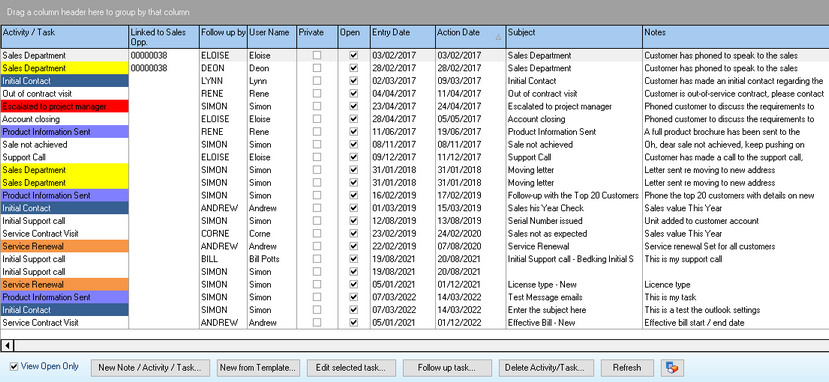Tick Private for Escalated to project manager row
The height and width of the screenshot is (382, 829).
316,106
